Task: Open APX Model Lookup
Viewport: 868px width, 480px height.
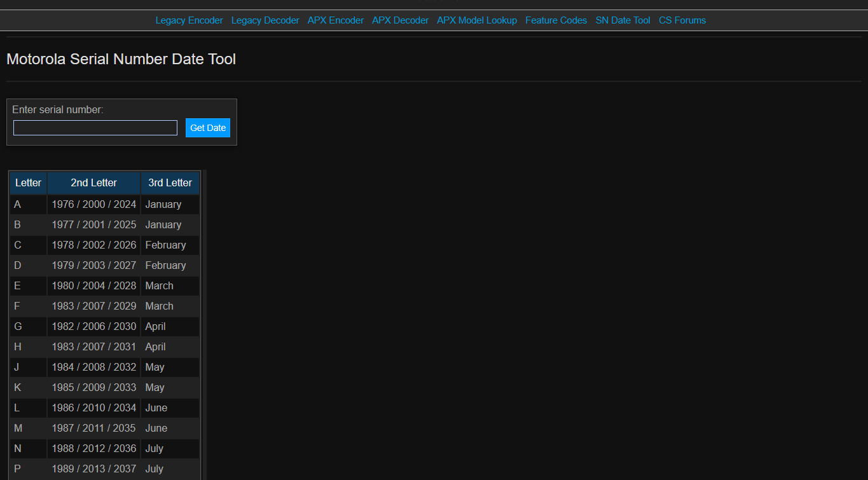Action: (477, 20)
